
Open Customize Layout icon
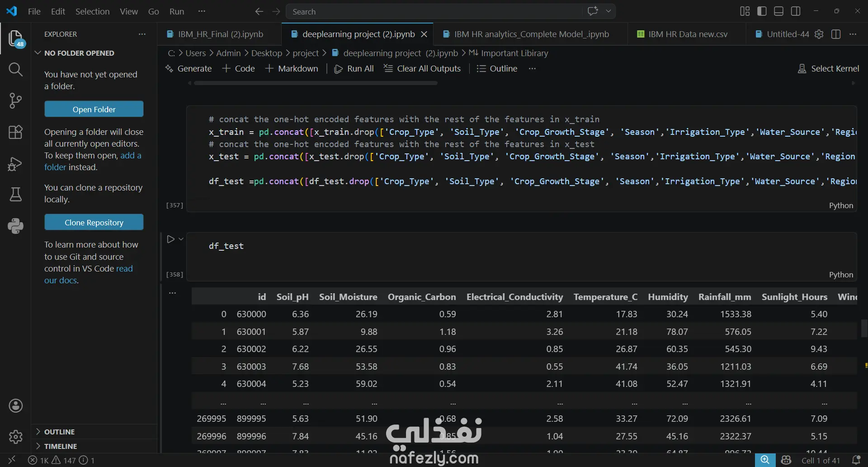pyautogui.click(x=745, y=11)
